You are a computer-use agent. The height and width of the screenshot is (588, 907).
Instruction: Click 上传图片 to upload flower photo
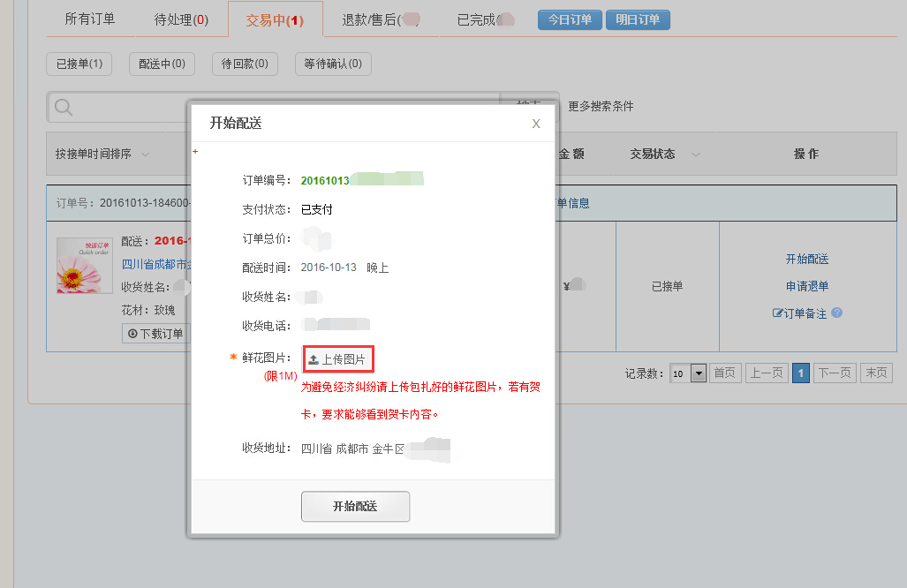coord(338,358)
